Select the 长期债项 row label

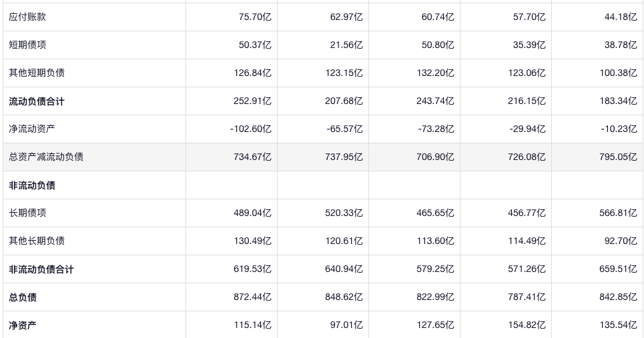[x=27, y=213]
